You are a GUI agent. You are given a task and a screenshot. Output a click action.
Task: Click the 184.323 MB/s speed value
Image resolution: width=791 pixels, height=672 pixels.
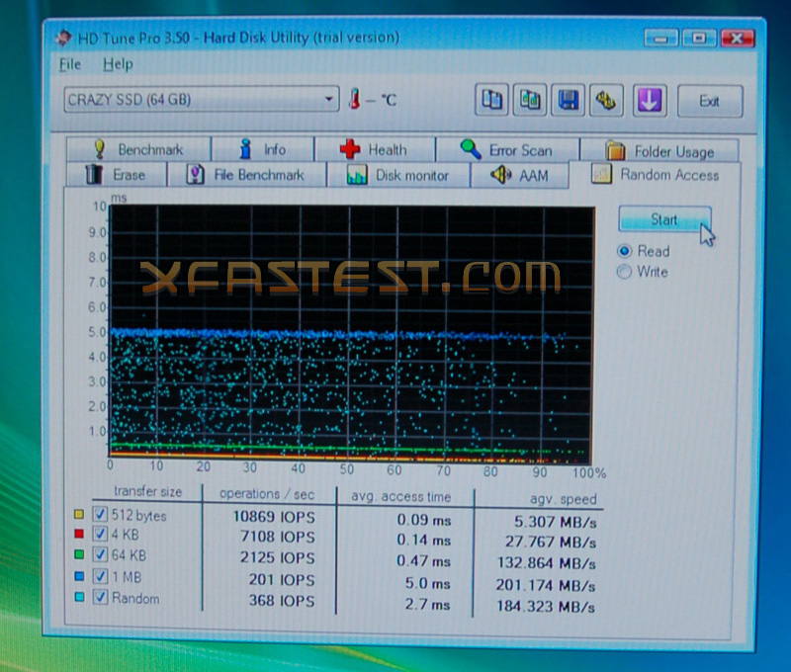(546, 607)
